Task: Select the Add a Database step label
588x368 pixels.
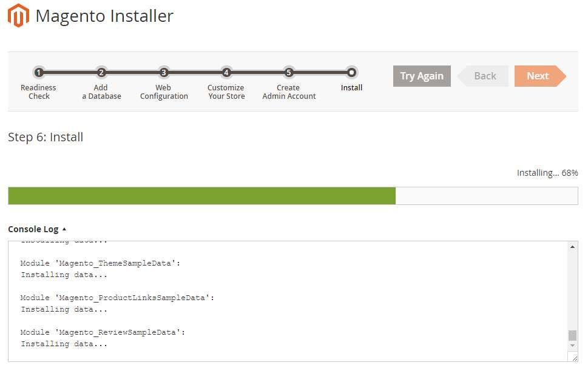Action: pyautogui.click(x=101, y=92)
